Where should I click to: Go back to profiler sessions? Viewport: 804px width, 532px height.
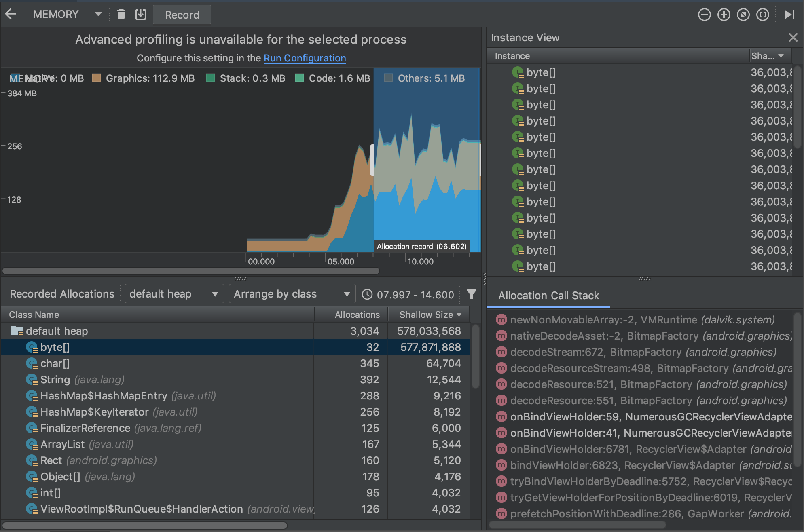point(11,13)
